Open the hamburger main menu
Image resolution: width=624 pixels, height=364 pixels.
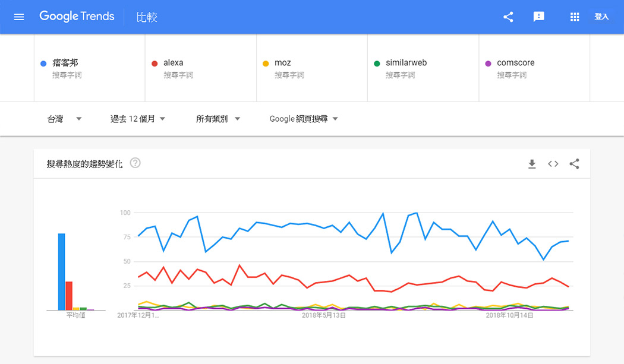(x=19, y=17)
